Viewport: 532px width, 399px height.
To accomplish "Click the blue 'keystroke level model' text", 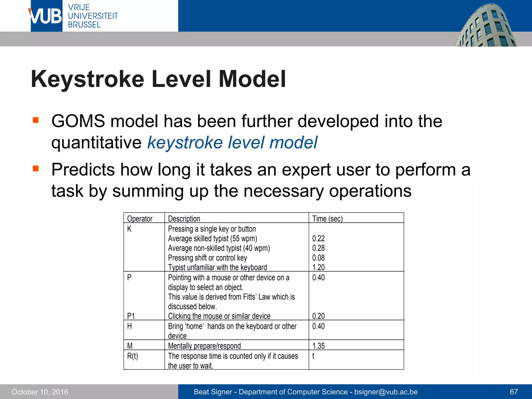I will pos(232,143).
